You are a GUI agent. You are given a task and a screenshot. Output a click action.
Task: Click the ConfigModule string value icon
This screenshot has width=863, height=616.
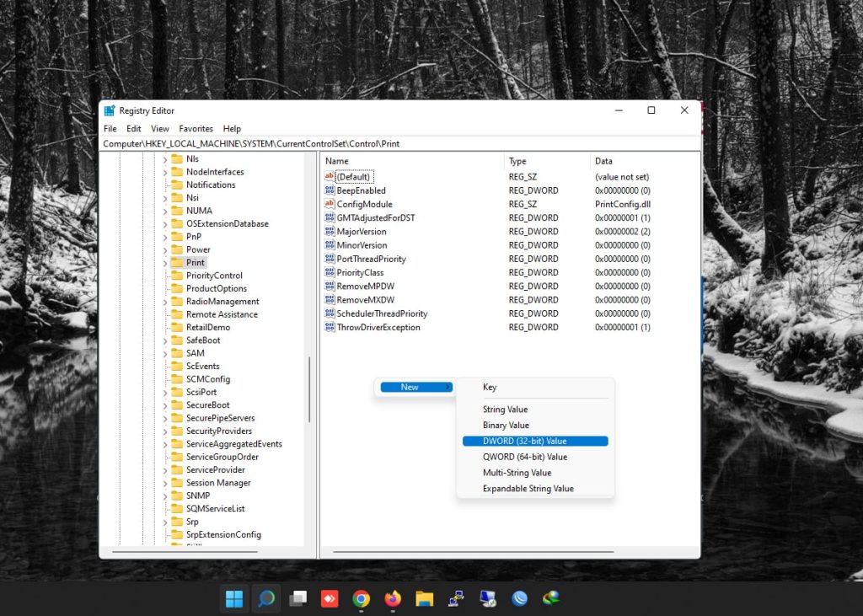pos(330,204)
